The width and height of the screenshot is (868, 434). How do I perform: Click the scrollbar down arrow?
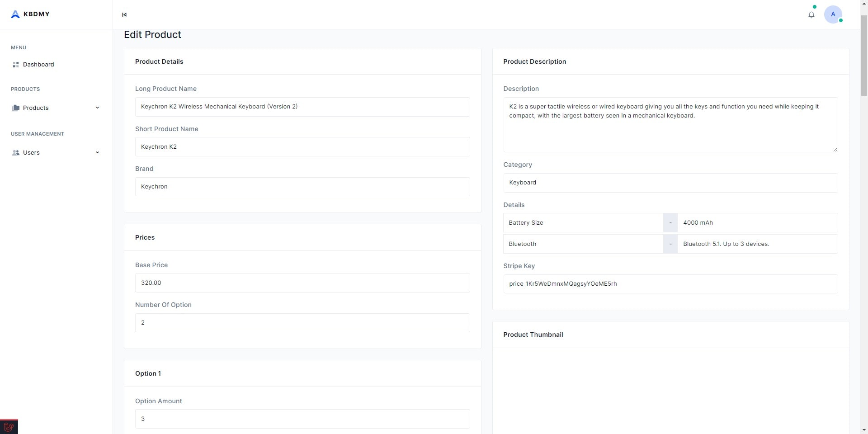coord(864,430)
